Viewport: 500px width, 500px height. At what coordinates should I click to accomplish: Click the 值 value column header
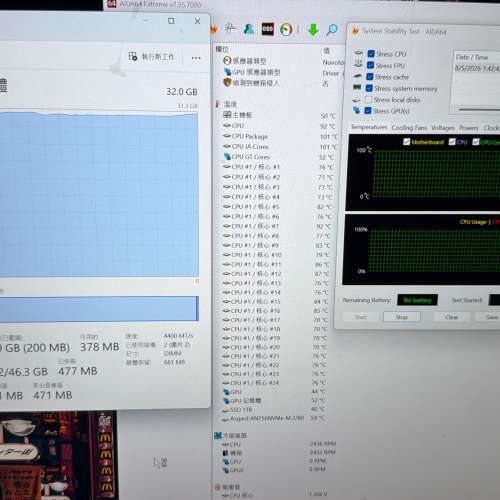coord(327,50)
